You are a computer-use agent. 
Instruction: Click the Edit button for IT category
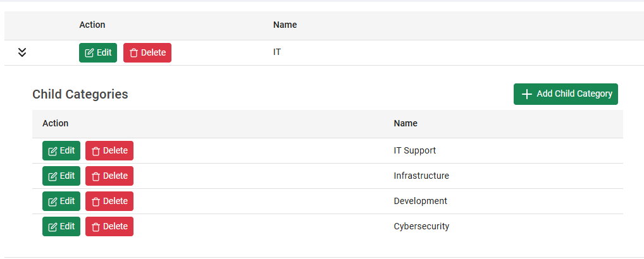pyautogui.click(x=98, y=52)
